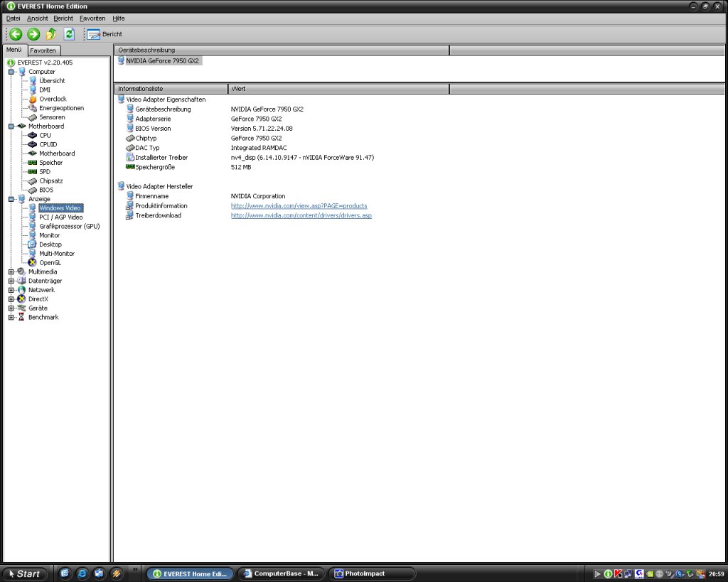Click the green Back arrow toolbar icon
Viewport: 728px width, 582px height.
16,34
